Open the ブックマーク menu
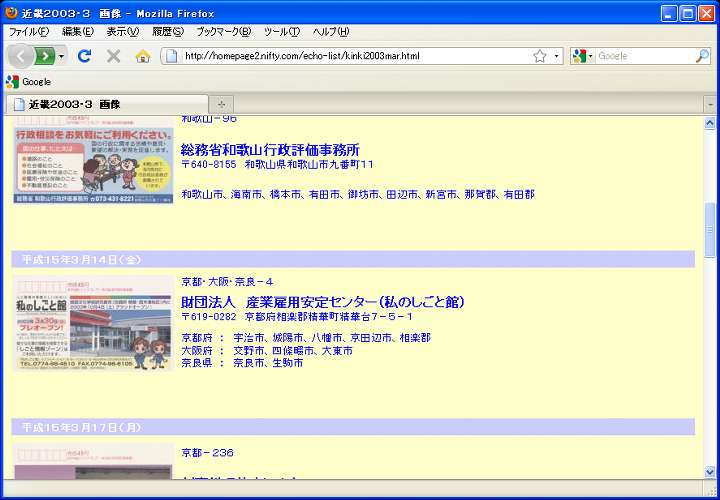Viewport: 720px width, 500px height. pos(223,31)
